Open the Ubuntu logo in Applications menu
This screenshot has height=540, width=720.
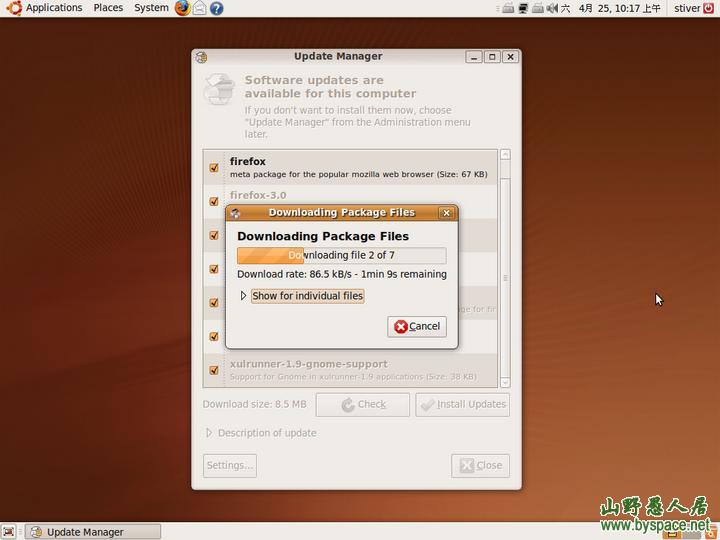14,8
